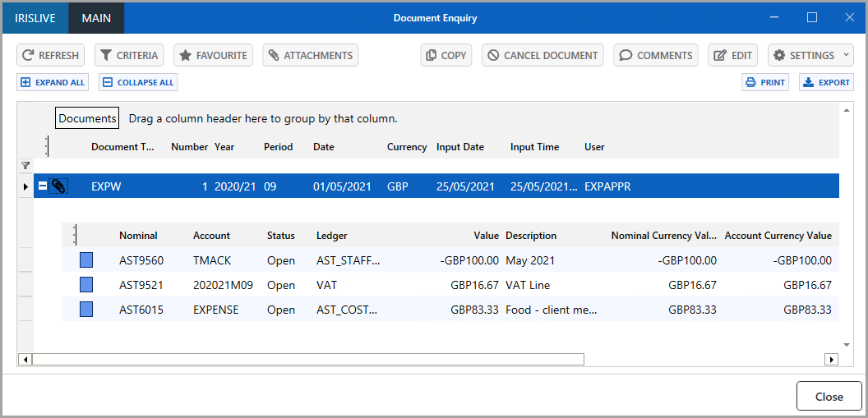
Task: Click the vertical scrollbar up arrow
Action: point(846,111)
